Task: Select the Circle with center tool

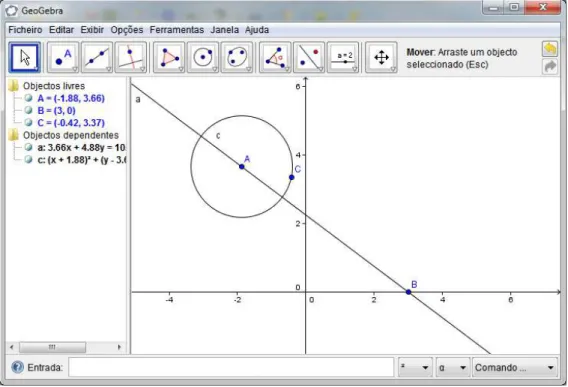Action: tap(203, 58)
